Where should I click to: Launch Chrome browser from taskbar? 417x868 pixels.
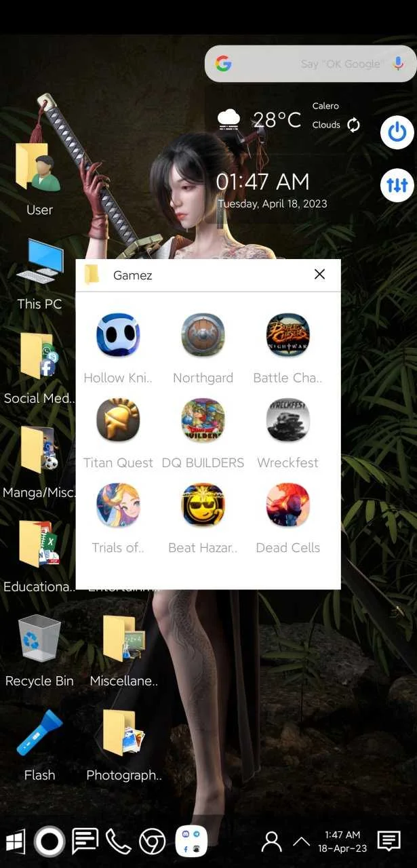pyautogui.click(x=152, y=842)
